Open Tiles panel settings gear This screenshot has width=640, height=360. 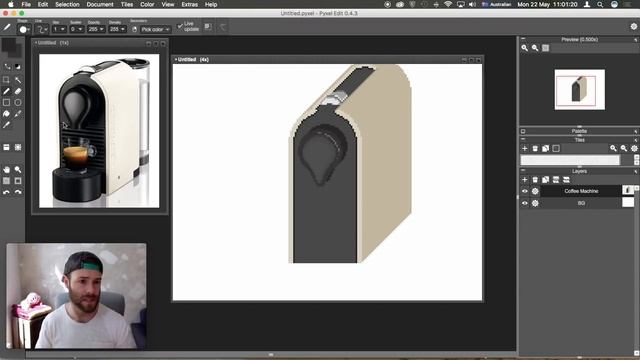point(634,149)
